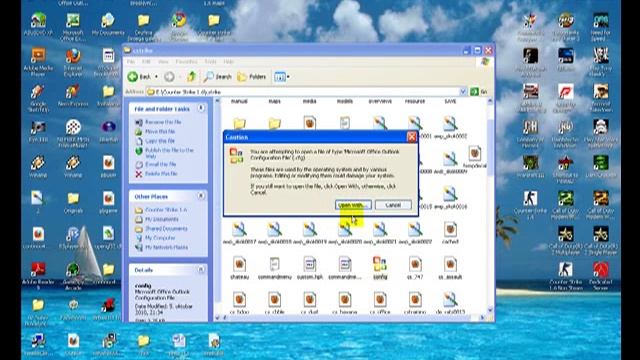
Task: Collapse the Details panel
Action: [x=201, y=269]
